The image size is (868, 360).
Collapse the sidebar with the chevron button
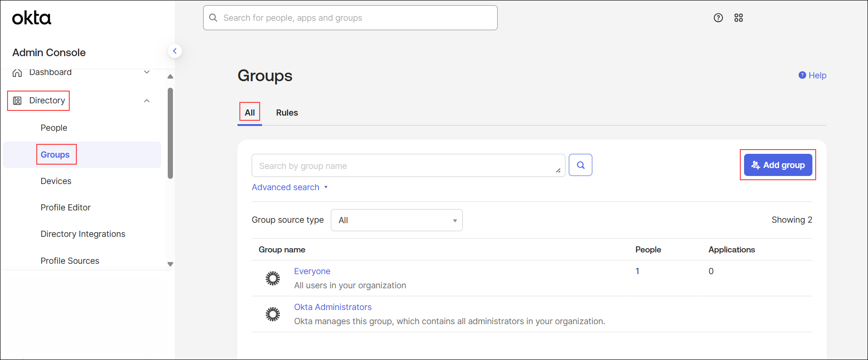[x=175, y=51]
